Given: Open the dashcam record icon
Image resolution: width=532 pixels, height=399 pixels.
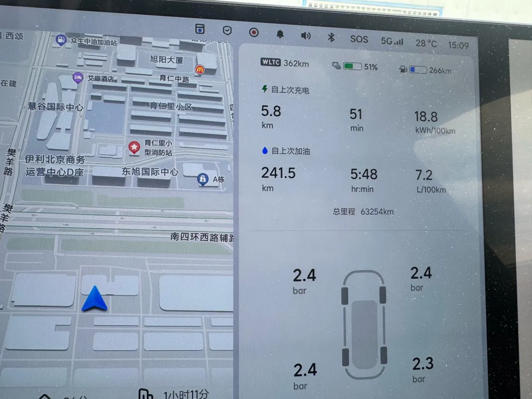Looking at the screenshot, I should [x=254, y=32].
